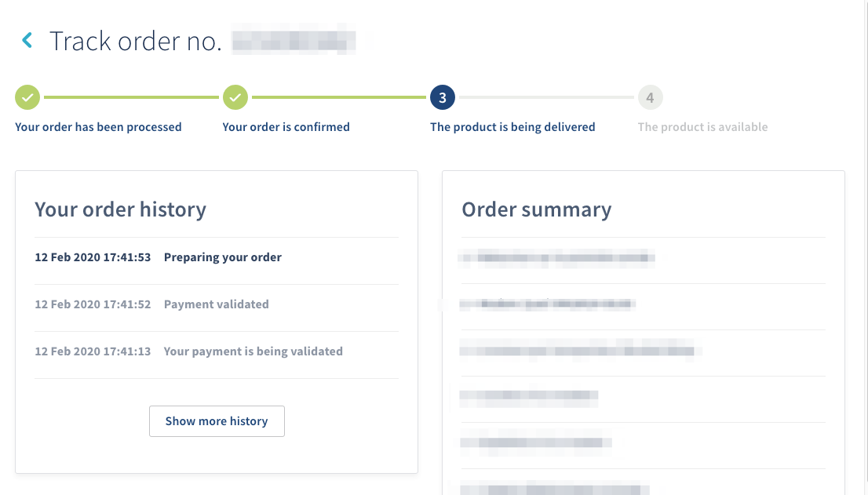Select the first item in Order summary
The width and height of the screenshot is (868, 495).
[x=557, y=258]
